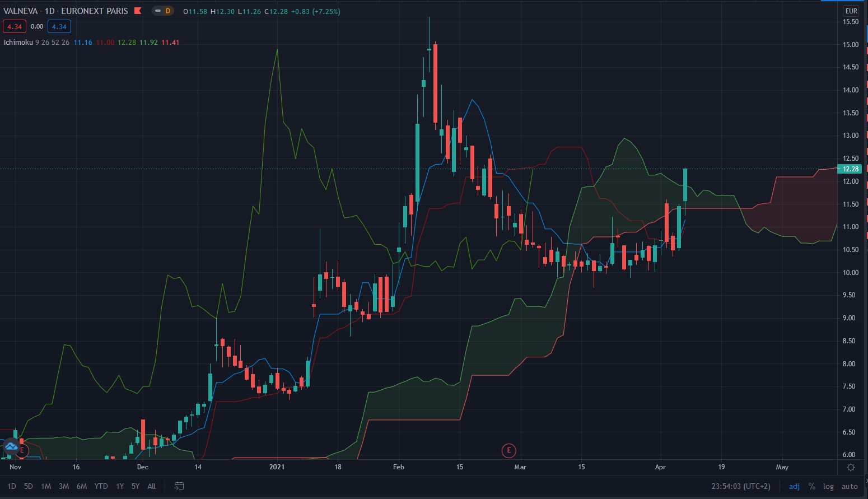
Task: Click the Ichimoku value 11.92
Action: coord(148,43)
